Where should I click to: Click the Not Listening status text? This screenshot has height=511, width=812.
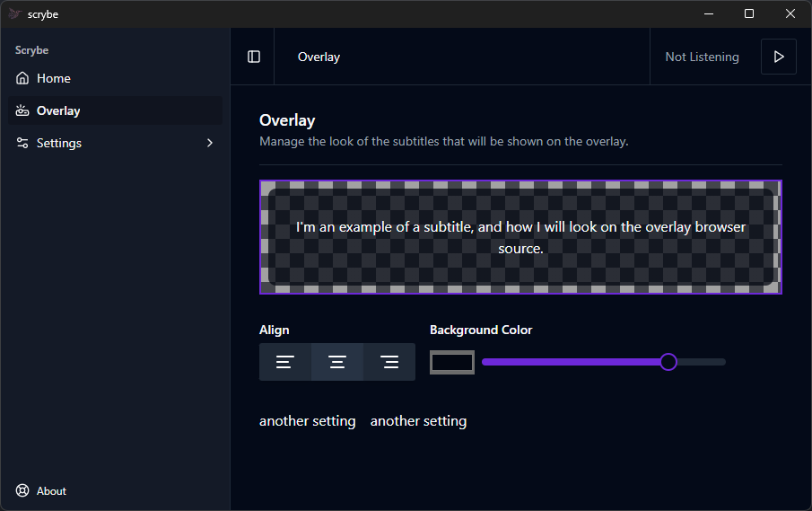click(702, 57)
